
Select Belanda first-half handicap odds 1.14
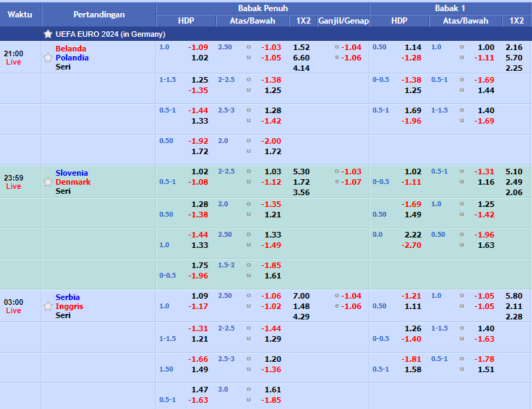(413, 47)
